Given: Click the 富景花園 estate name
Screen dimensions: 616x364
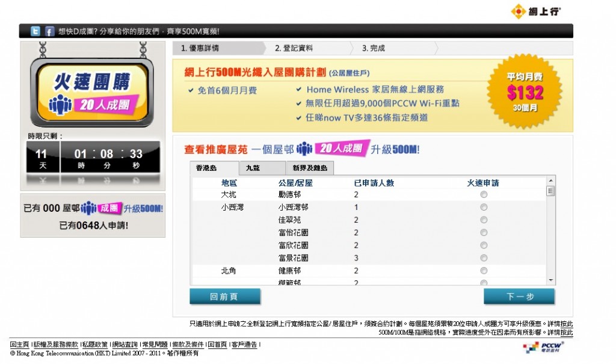Looking at the screenshot, I should pyautogui.click(x=294, y=258).
